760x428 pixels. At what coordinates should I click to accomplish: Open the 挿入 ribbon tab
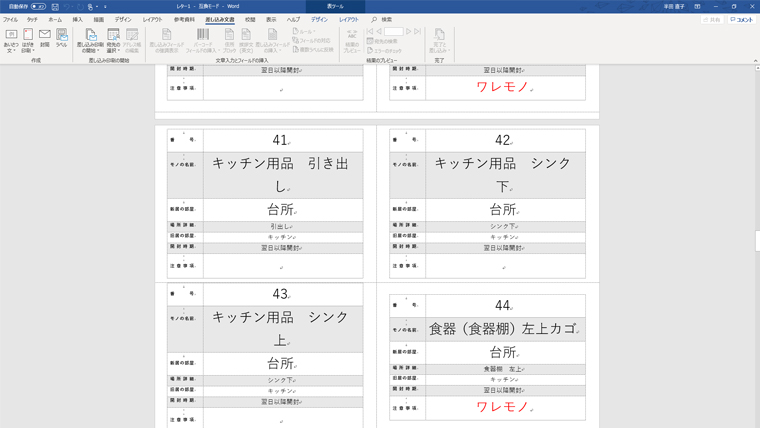(x=77, y=19)
